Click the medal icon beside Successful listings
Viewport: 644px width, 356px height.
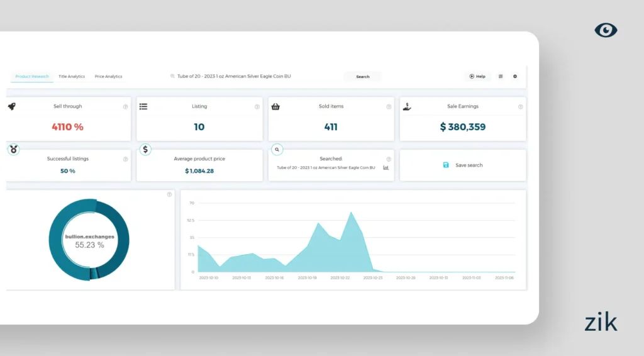point(14,149)
